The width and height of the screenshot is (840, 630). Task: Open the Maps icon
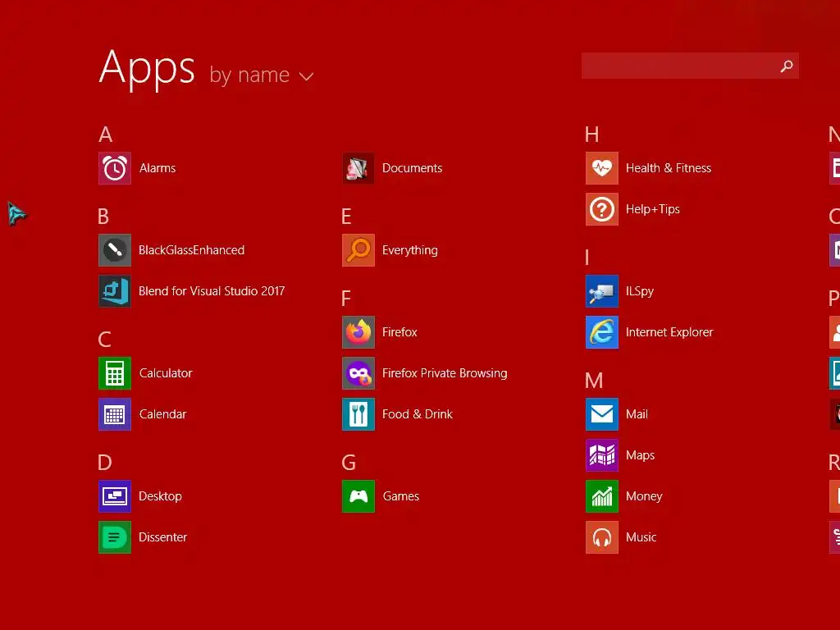click(602, 455)
